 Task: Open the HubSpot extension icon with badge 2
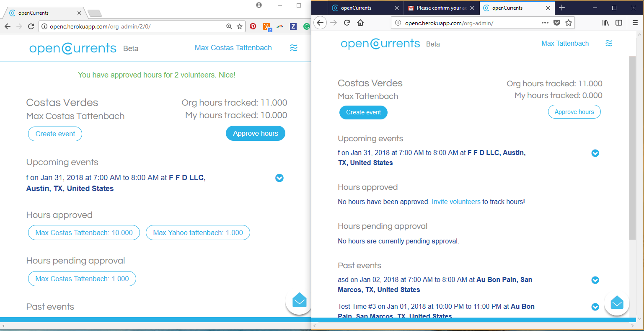[x=267, y=27]
